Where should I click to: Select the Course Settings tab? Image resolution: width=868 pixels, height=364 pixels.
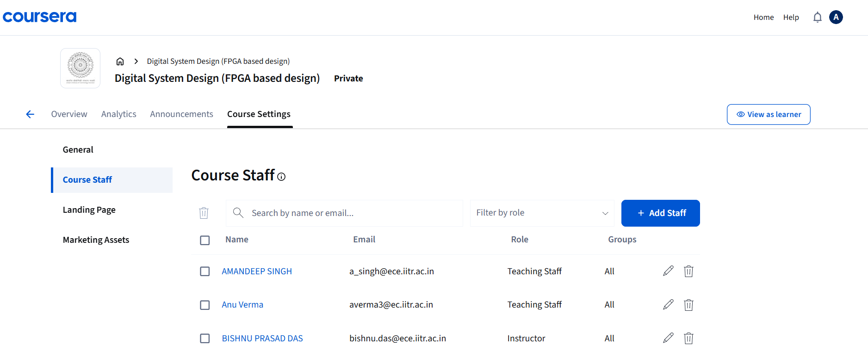(x=259, y=114)
